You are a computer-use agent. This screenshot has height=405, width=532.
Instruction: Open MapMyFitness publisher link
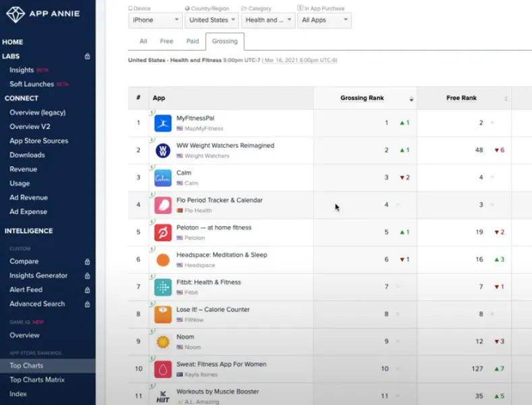pos(204,128)
